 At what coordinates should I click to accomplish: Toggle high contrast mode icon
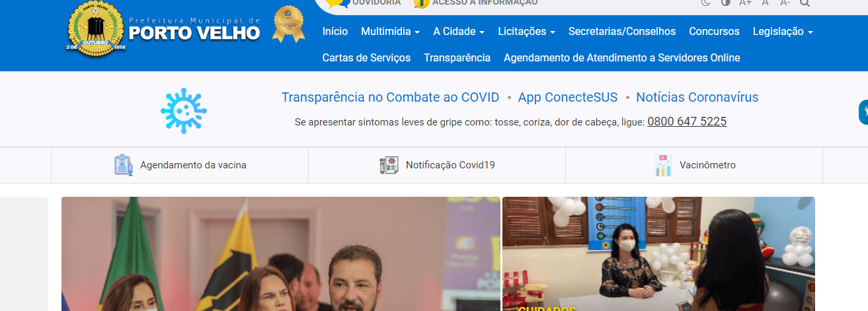pyautogui.click(x=725, y=3)
